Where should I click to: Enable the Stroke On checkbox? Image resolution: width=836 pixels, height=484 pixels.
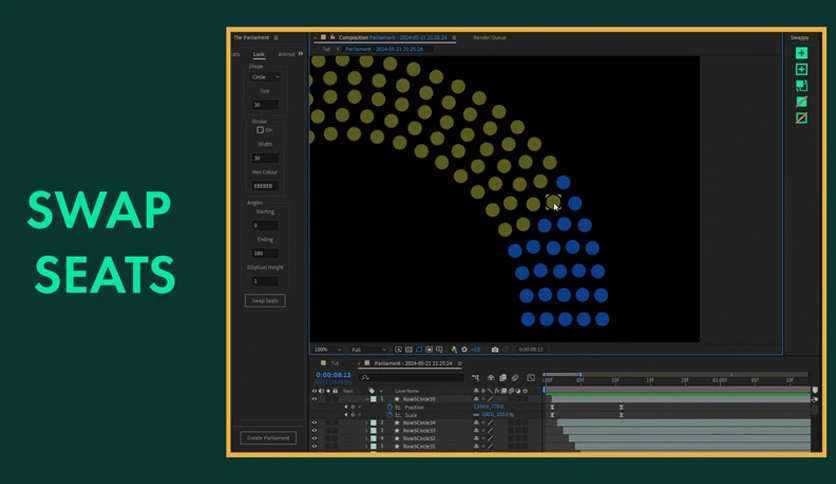260,130
